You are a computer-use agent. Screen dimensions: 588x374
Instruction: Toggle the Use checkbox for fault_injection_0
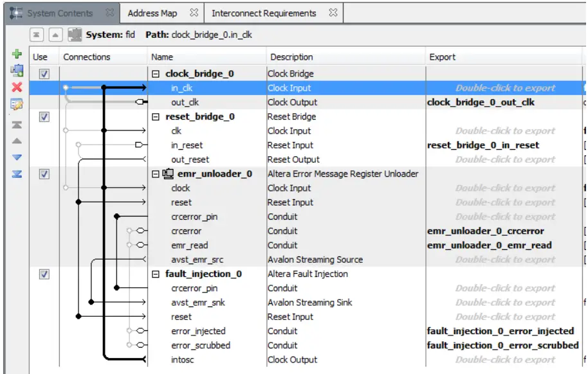click(x=42, y=273)
